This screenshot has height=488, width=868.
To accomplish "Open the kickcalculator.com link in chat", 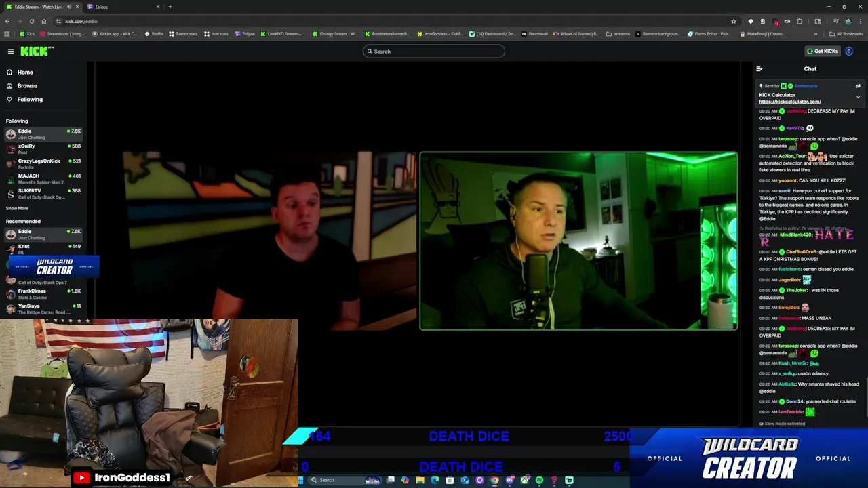I will [x=790, y=102].
